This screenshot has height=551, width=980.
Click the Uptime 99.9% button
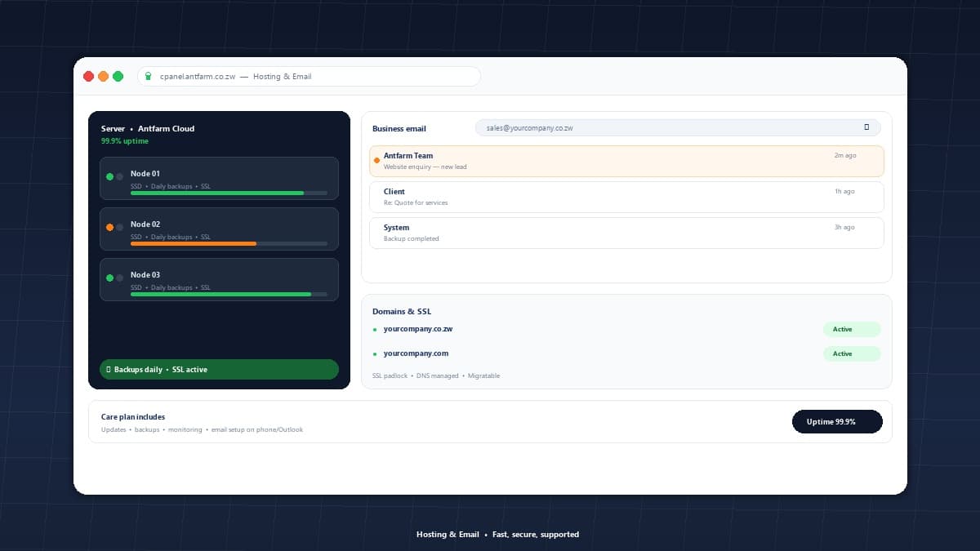coord(837,422)
